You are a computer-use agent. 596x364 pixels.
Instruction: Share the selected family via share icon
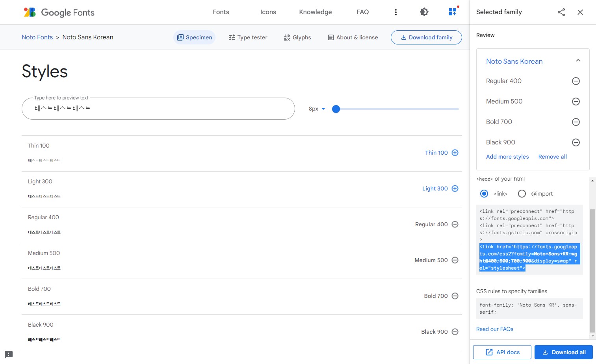(x=561, y=12)
